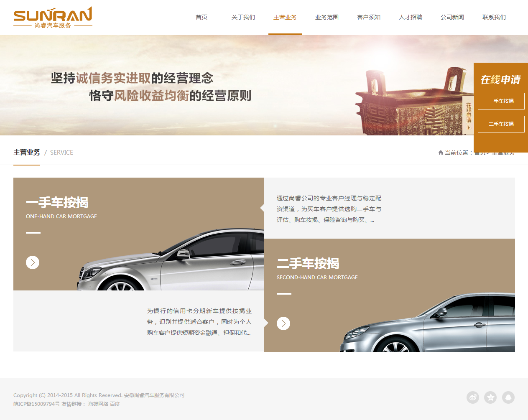Open the 海拔网络 footer link
The image size is (528, 420).
[x=98, y=404]
